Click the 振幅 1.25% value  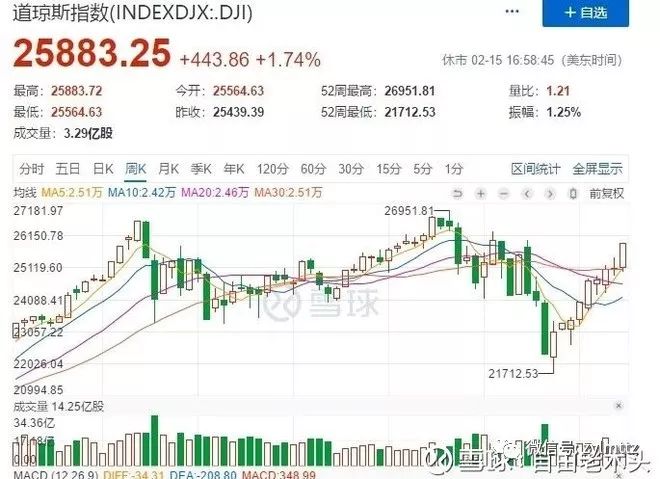coord(563,112)
